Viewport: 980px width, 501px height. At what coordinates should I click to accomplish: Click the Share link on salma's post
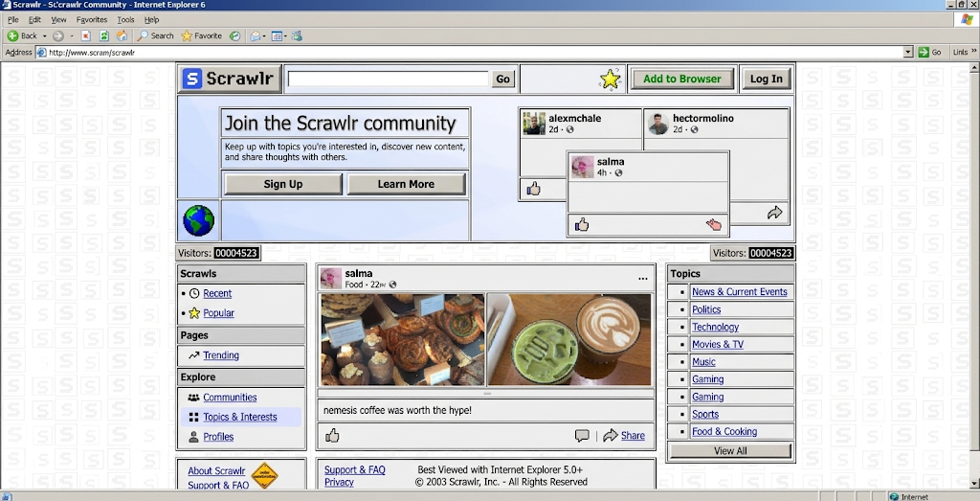tap(633, 435)
